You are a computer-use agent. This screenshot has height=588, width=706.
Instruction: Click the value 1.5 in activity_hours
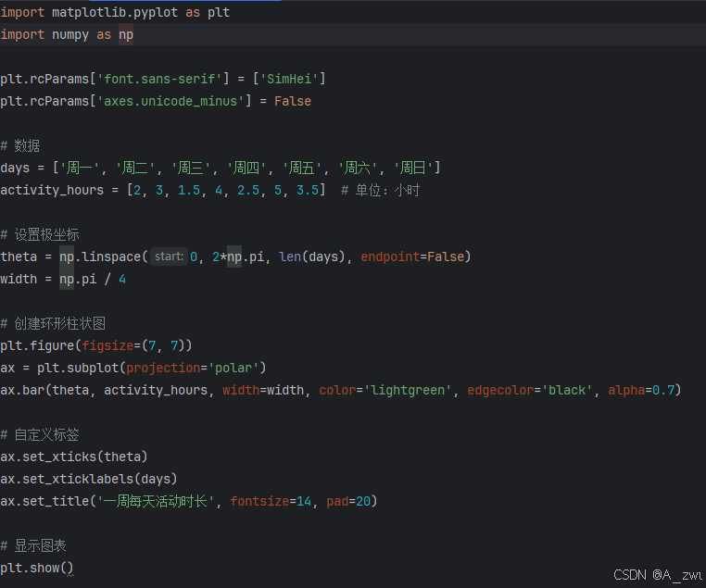coord(189,190)
